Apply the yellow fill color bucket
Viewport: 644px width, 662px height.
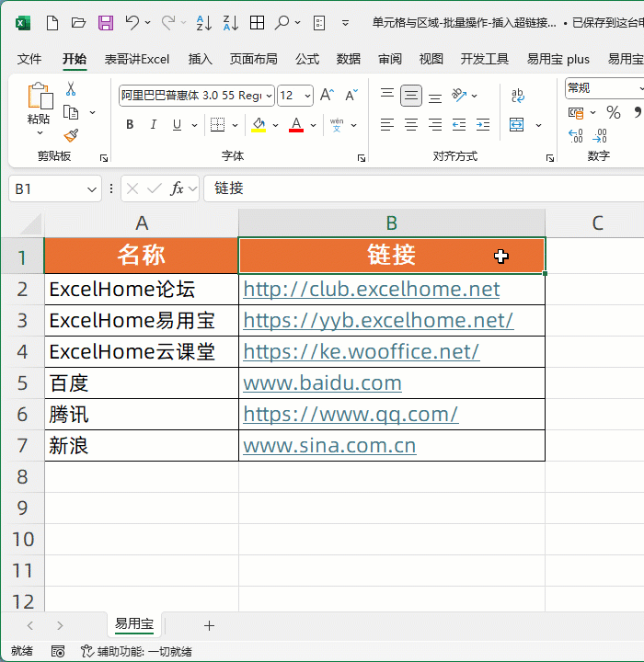(259, 125)
